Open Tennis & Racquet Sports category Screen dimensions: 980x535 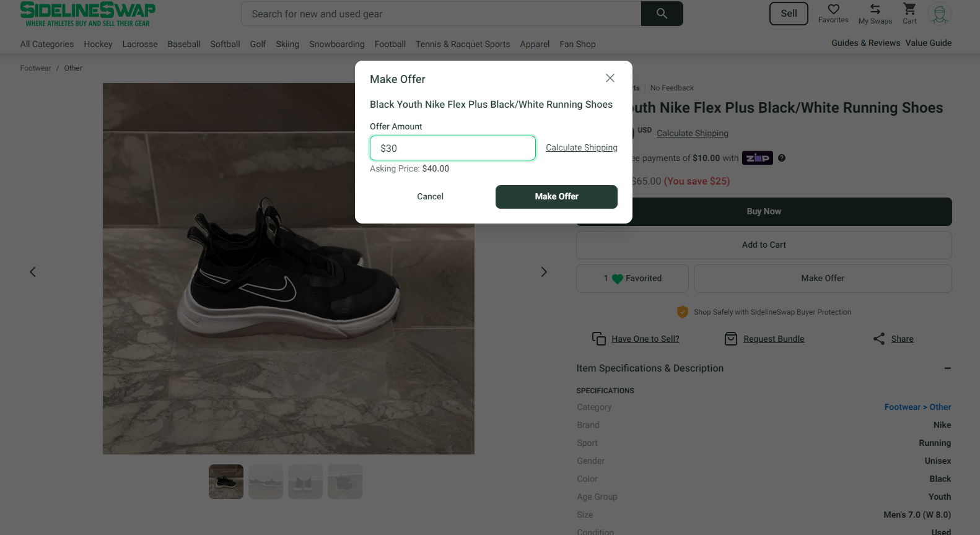463,44
